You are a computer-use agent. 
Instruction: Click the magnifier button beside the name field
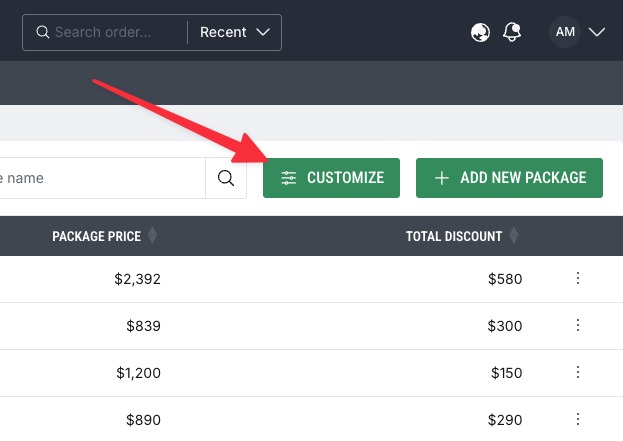pos(226,178)
